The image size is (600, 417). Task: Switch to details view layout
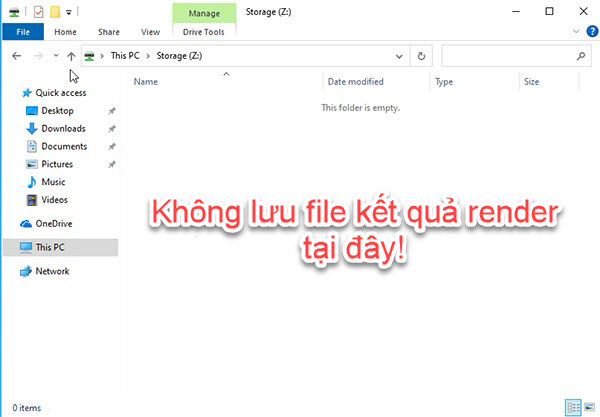573,407
